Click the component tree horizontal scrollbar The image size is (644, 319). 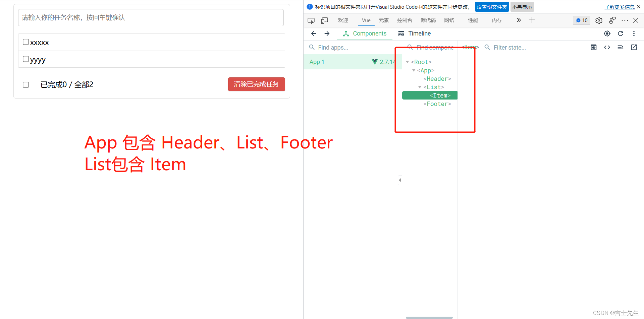click(429, 317)
